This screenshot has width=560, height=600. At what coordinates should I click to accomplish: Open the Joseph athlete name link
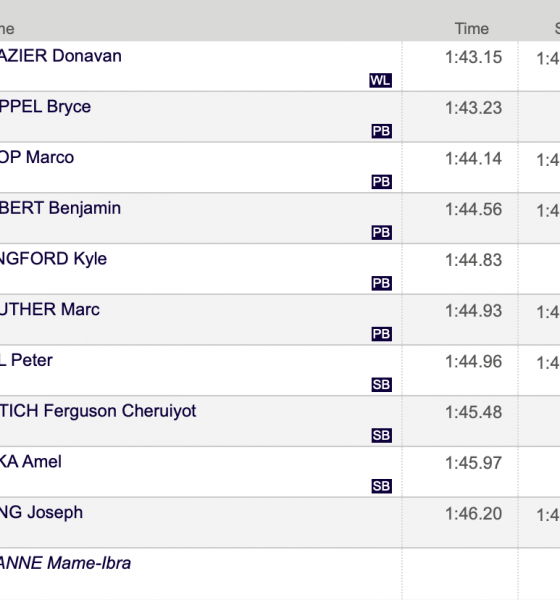[x=41, y=512]
